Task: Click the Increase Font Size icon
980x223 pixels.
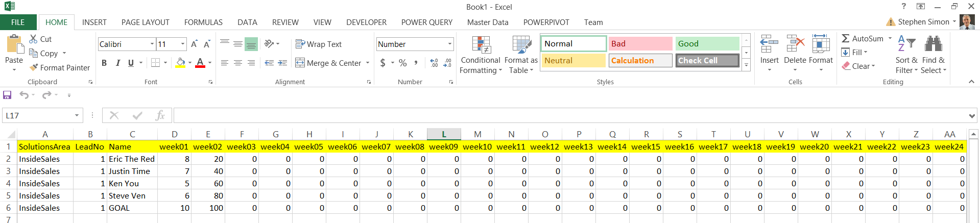Action: tap(194, 44)
